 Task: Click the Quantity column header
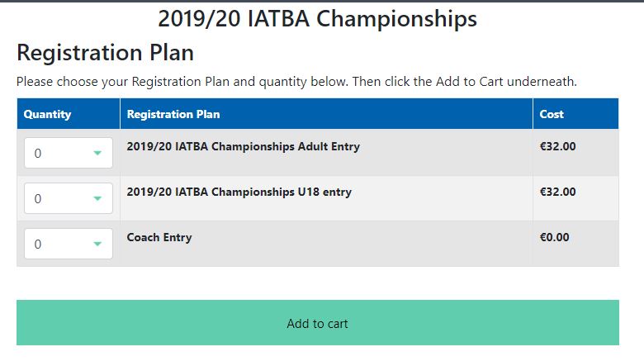coord(48,114)
